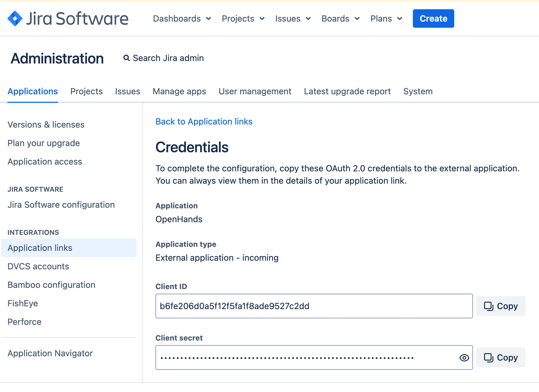Open the Latest upgrade report tab

coord(347,92)
